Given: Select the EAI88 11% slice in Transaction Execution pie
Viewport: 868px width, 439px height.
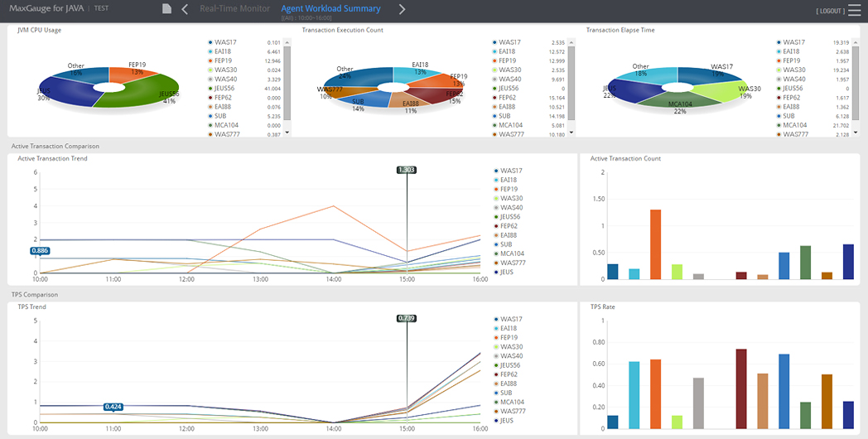Looking at the screenshot, I should click(408, 99).
